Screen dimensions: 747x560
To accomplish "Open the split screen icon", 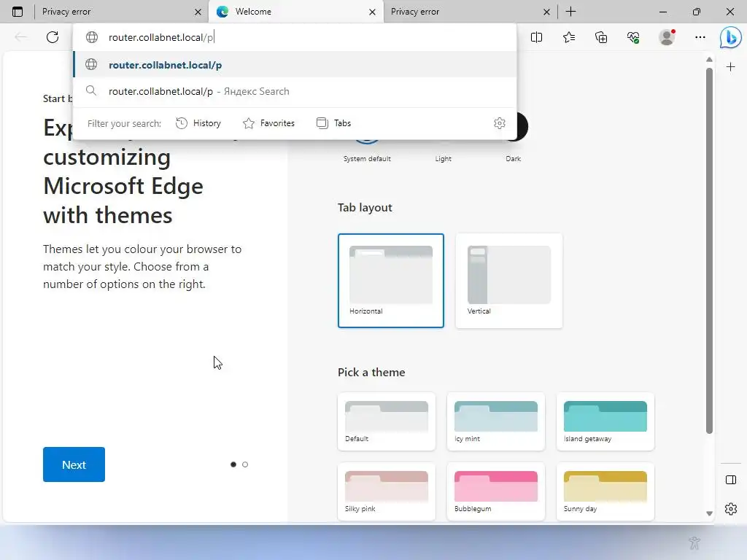I will pos(536,37).
